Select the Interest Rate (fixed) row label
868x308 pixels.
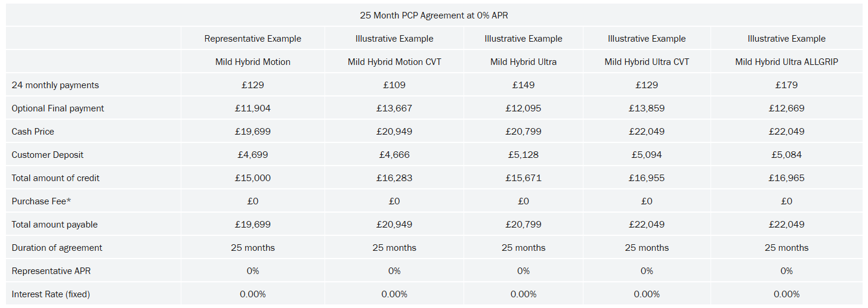pyautogui.click(x=51, y=294)
